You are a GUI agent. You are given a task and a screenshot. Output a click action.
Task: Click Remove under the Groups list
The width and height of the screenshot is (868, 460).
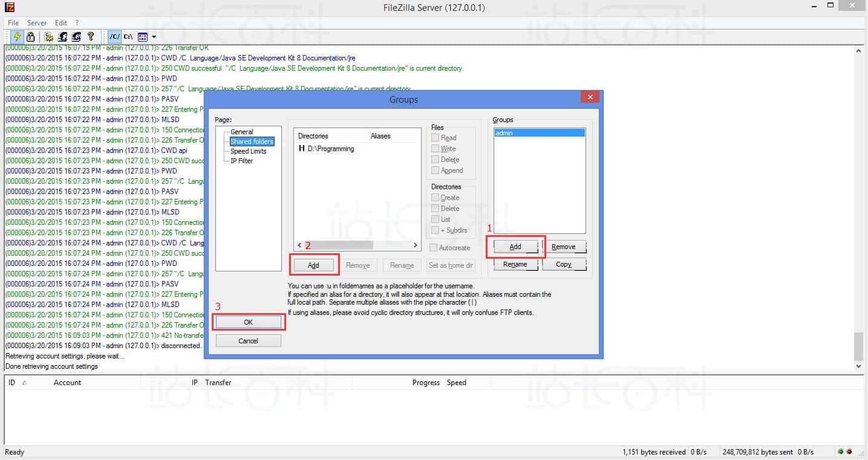(x=564, y=247)
